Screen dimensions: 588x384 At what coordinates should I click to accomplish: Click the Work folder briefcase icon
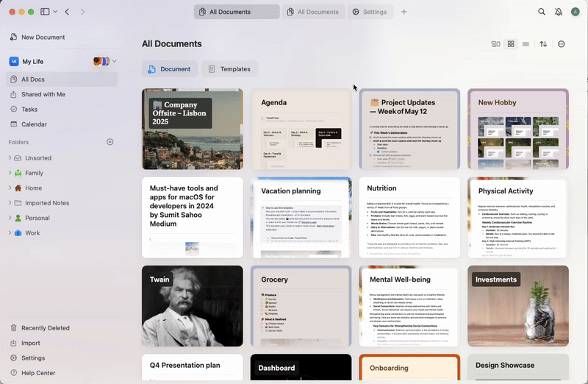coord(18,233)
